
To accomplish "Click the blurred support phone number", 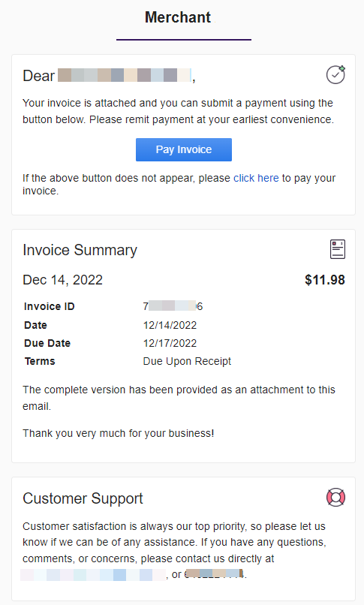I will tap(215, 574).
